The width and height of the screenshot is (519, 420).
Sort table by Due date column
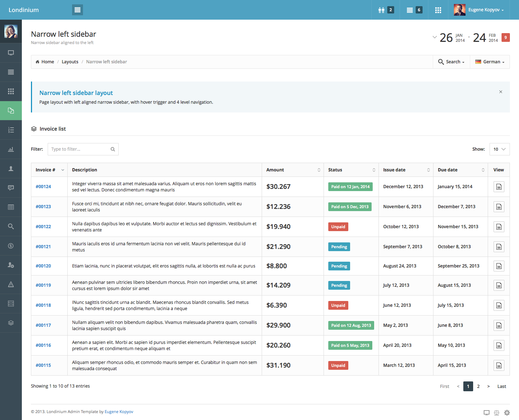[460, 170]
